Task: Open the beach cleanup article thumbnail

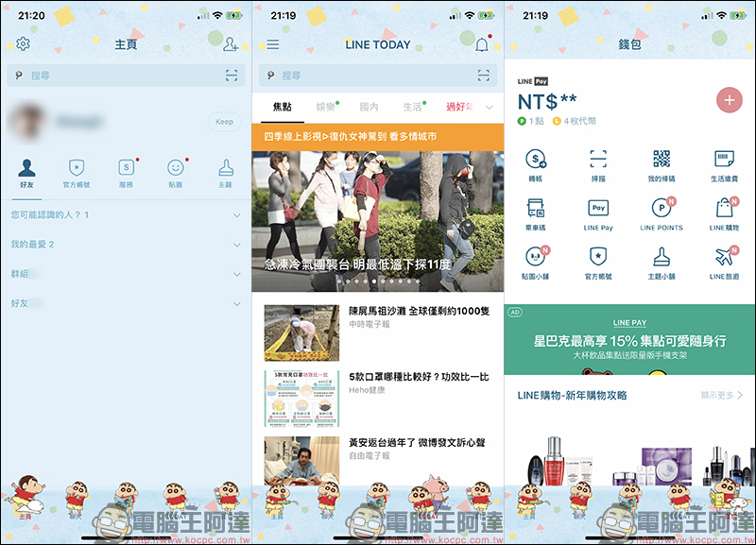Action: pos(301,332)
